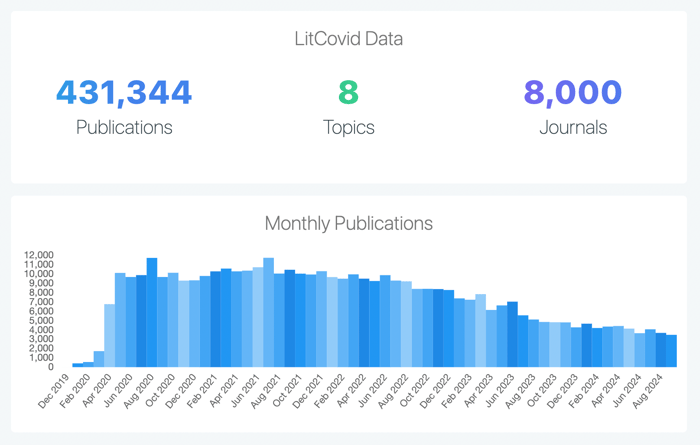Select the Journals label
Screen dimensions: 700x445
pos(573,128)
